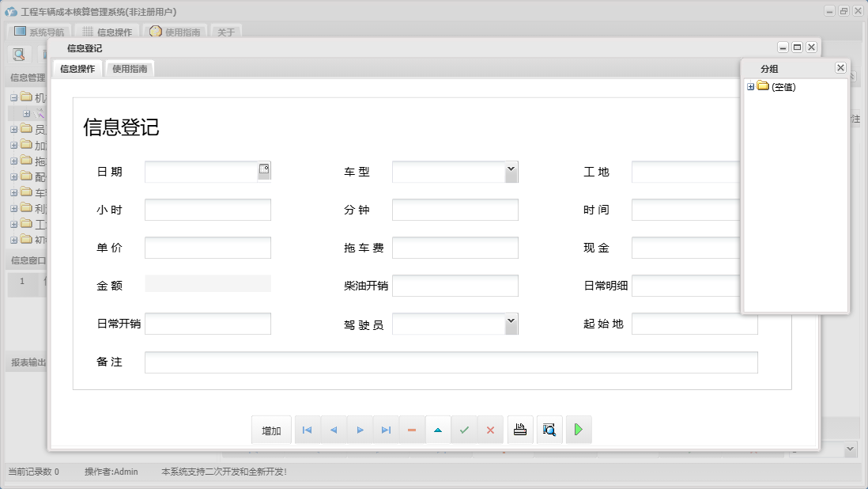
Task: Move to the next record
Action: [x=360, y=429]
